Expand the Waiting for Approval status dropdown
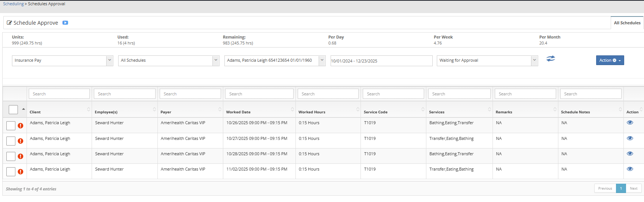Viewport: 644px width, 202px height. point(487,61)
